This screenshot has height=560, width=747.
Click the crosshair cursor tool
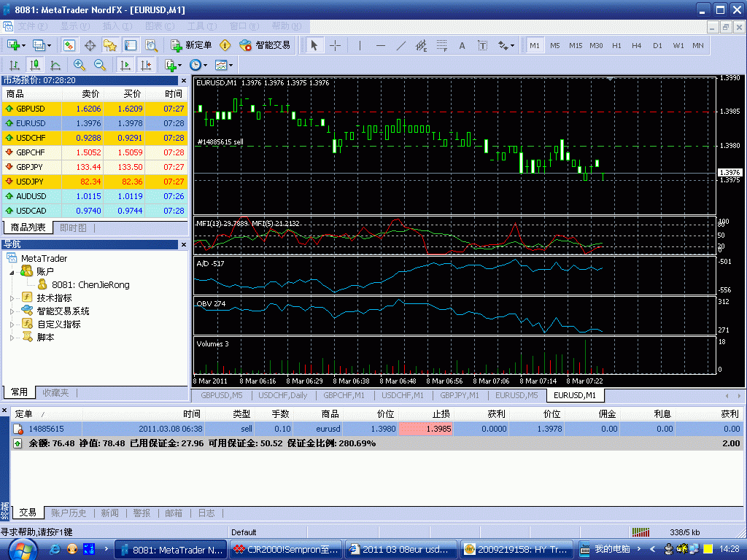[x=335, y=45]
